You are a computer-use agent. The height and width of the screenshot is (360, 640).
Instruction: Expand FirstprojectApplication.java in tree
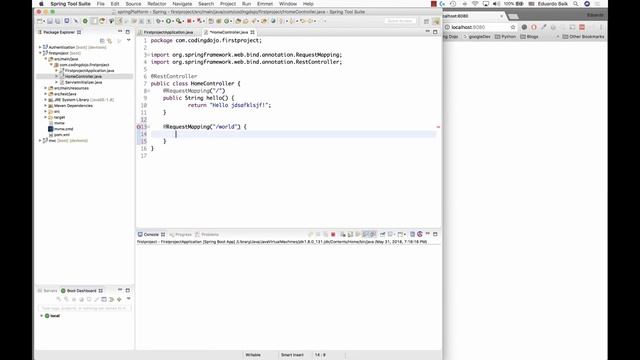coord(57,71)
